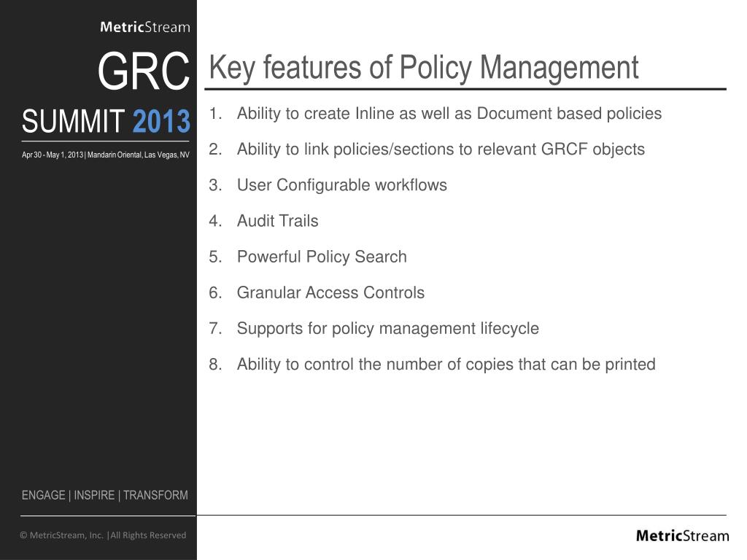Click the large "GRC" heading
The height and width of the screenshot is (560, 747).
point(144,71)
